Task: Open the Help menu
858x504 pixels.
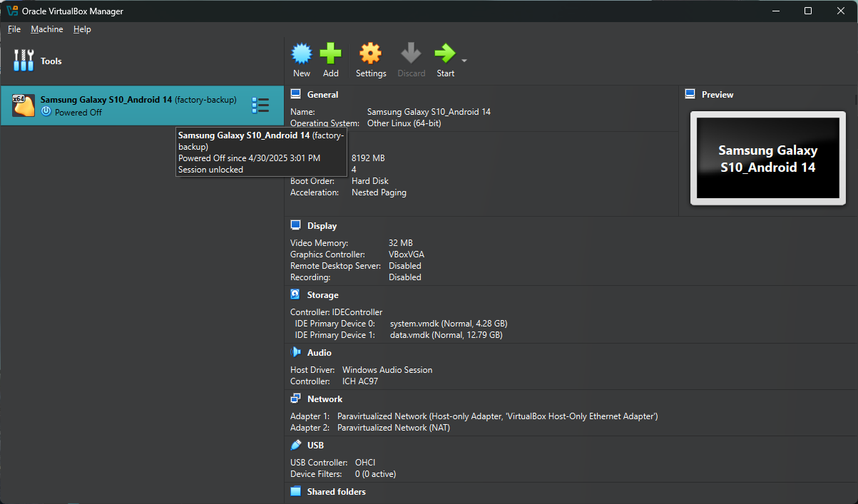Action: 82,29
